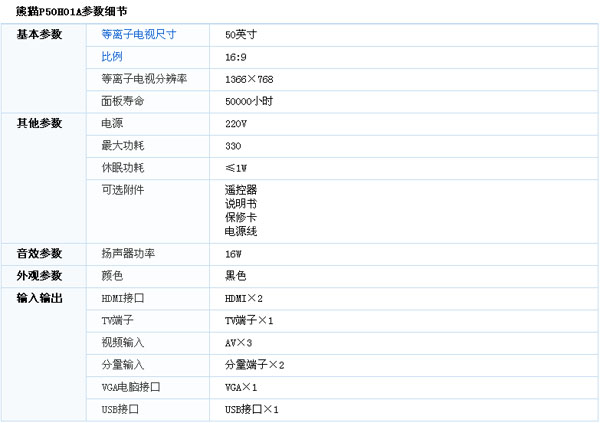The image size is (600, 423).
Task: Open the 比例 link
Action: [112, 57]
